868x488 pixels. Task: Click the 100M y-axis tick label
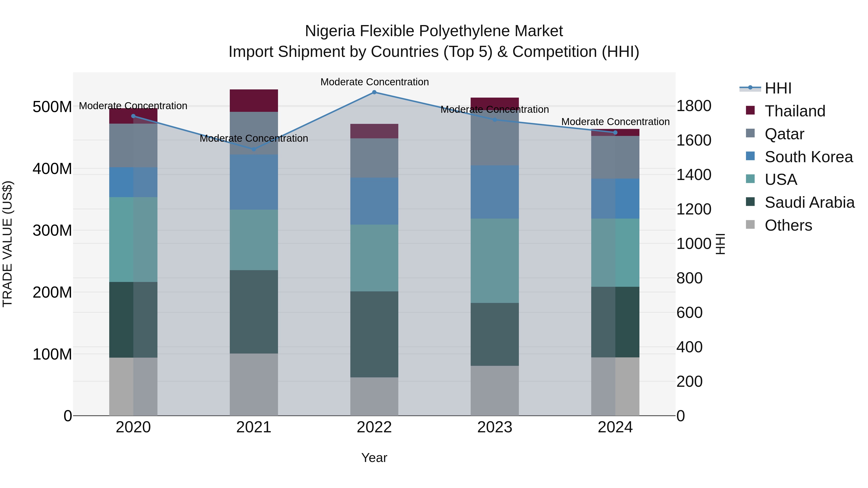(52, 354)
